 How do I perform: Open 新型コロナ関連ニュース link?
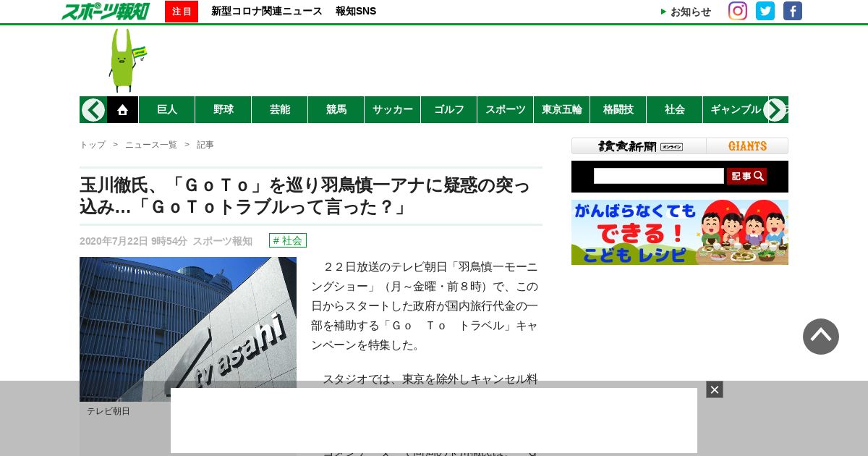(267, 11)
